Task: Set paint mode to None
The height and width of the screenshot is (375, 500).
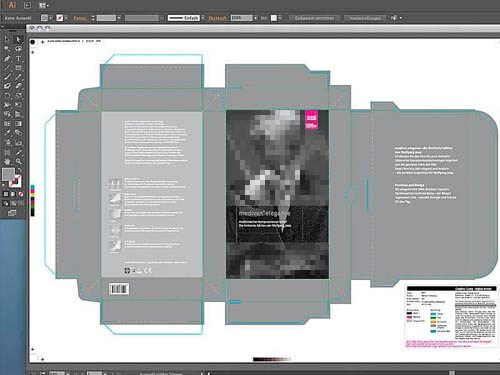Action: [21, 194]
